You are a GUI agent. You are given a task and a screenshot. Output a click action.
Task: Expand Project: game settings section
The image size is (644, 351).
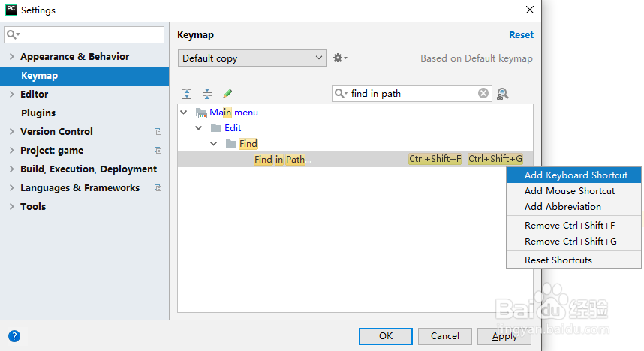coord(11,150)
